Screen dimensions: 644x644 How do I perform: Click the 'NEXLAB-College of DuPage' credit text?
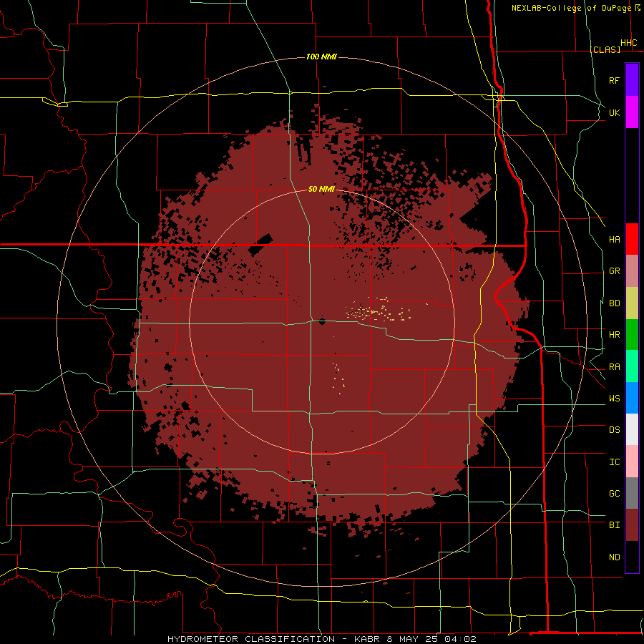click(x=571, y=8)
